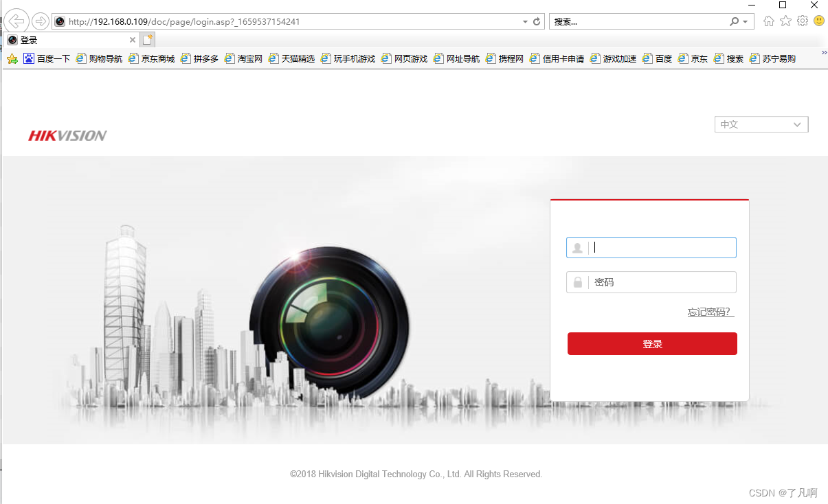Screen dimensions: 828x504
Task: Open the browser Tools gear icon
Action: 803,21
